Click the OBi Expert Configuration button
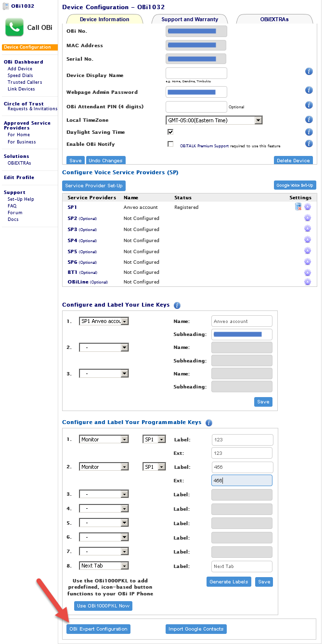Image resolution: width=324 pixels, height=644 pixels. [x=98, y=629]
